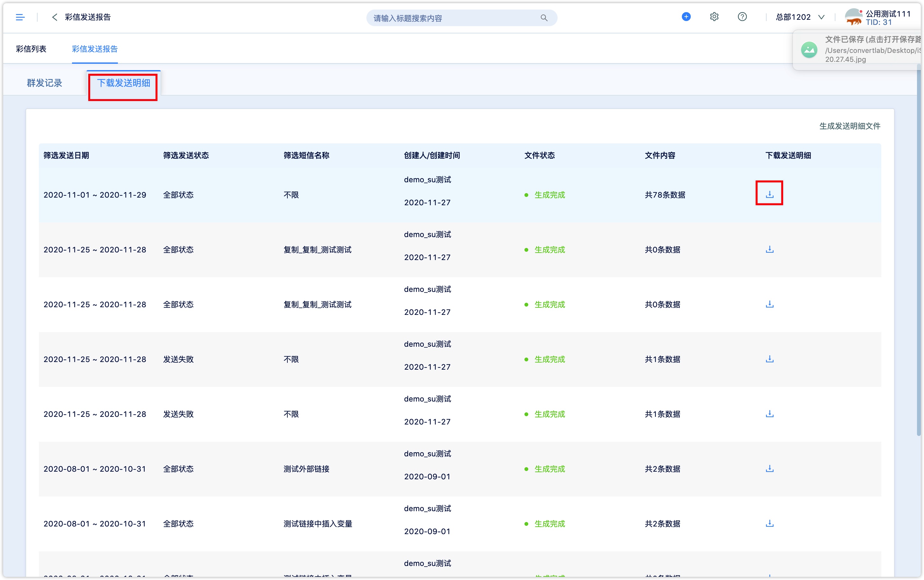The height and width of the screenshot is (580, 924).
Task: Click the 筛选发送状态 column header
Action: [x=186, y=156]
